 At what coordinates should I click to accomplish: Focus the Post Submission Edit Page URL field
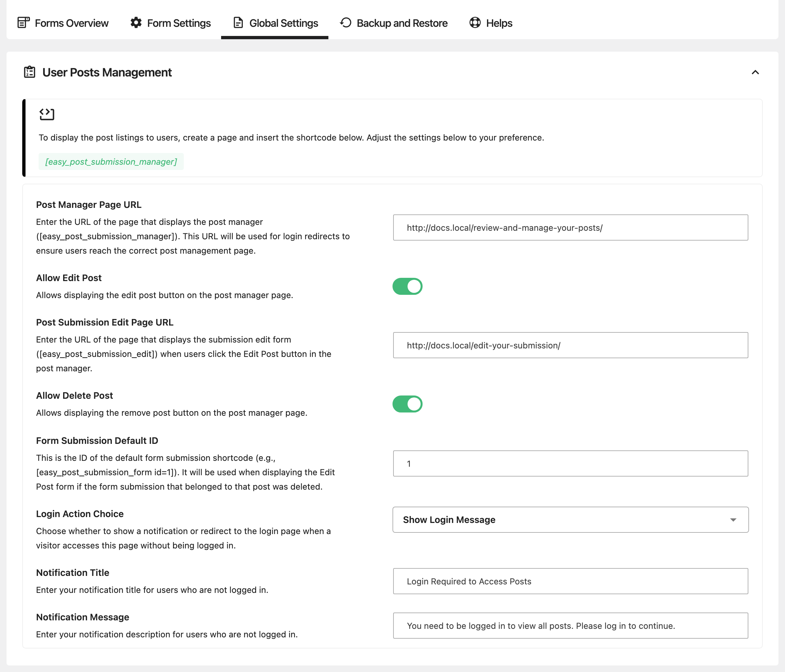pyautogui.click(x=570, y=345)
